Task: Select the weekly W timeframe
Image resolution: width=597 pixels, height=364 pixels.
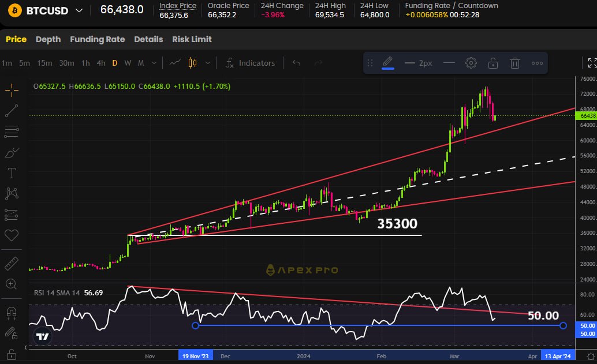Action: [x=128, y=63]
